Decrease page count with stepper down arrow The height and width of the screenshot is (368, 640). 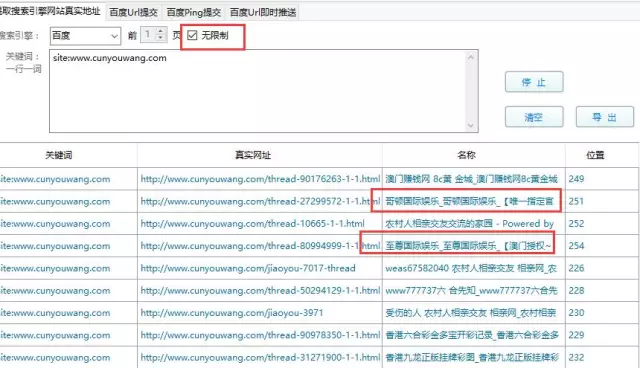(161, 38)
